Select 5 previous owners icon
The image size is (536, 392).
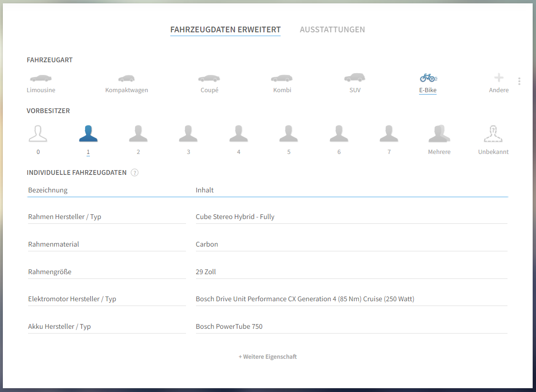289,134
